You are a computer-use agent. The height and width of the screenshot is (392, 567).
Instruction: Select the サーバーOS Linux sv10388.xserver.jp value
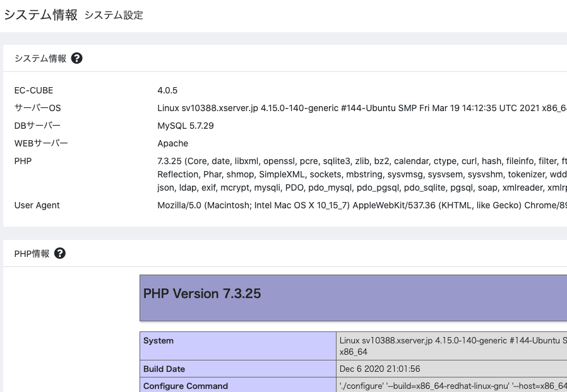pos(362,108)
